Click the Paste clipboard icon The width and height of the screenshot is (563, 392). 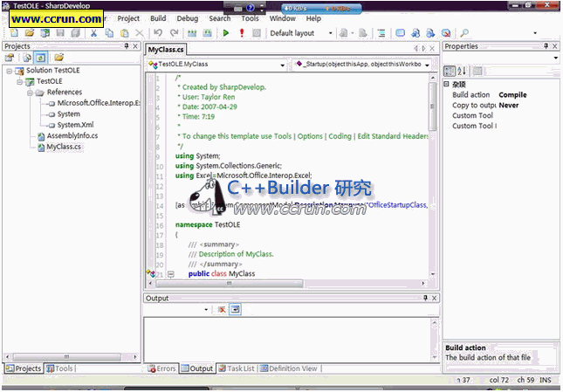[125, 33]
